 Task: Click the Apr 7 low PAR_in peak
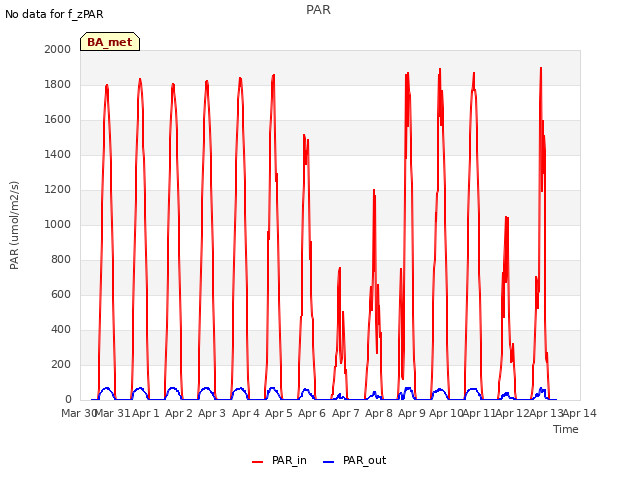coord(340,269)
